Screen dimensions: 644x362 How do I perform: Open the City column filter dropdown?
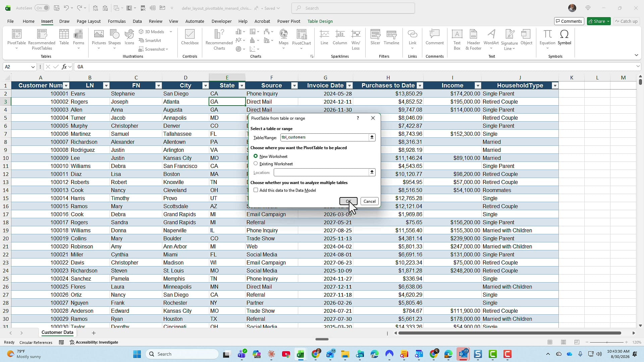(205, 85)
